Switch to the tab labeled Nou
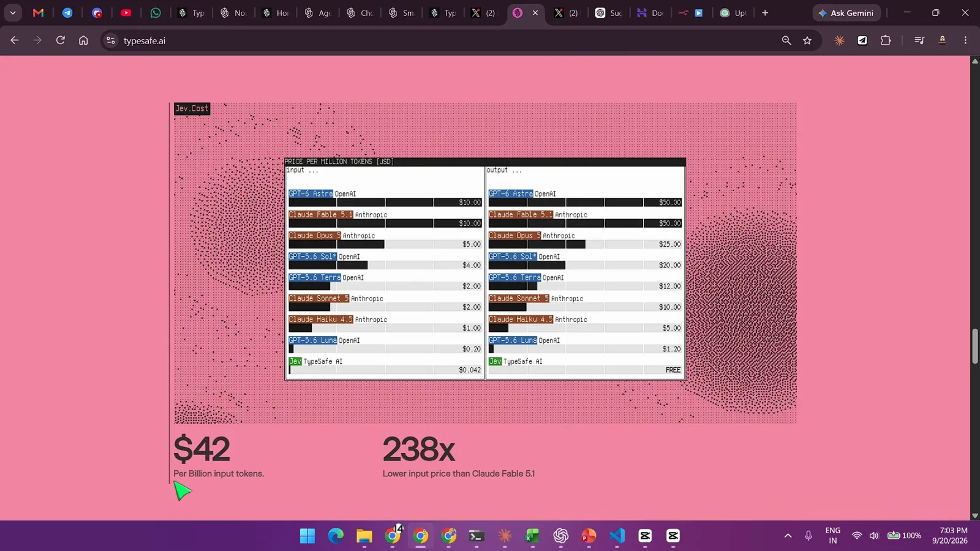Screen dimensions: 980x551 coord(233,13)
